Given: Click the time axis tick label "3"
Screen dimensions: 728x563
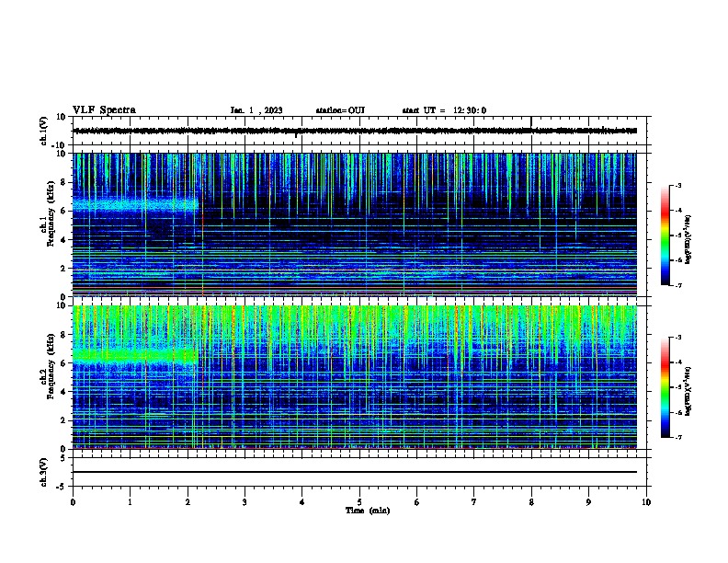Looking at the screenshot, I should click(x=245, y=502).
